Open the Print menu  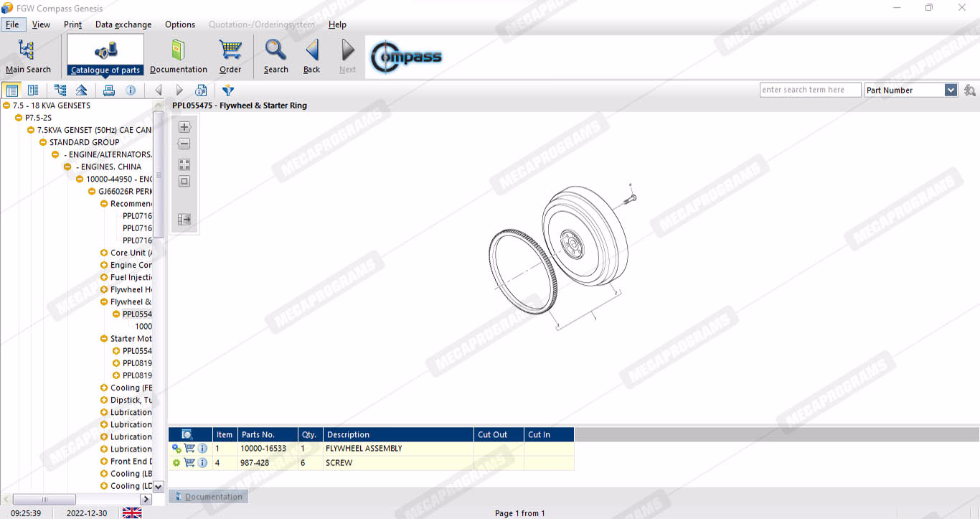[72, 24]
